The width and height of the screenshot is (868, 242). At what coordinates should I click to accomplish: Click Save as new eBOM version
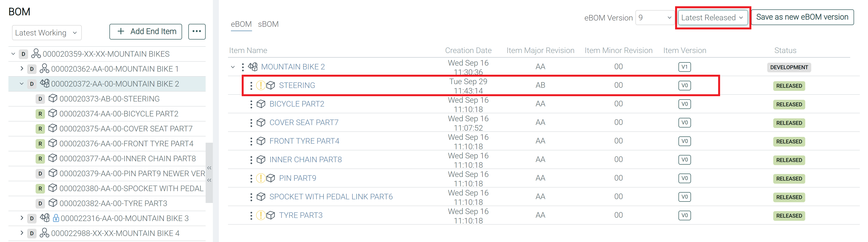802,17
